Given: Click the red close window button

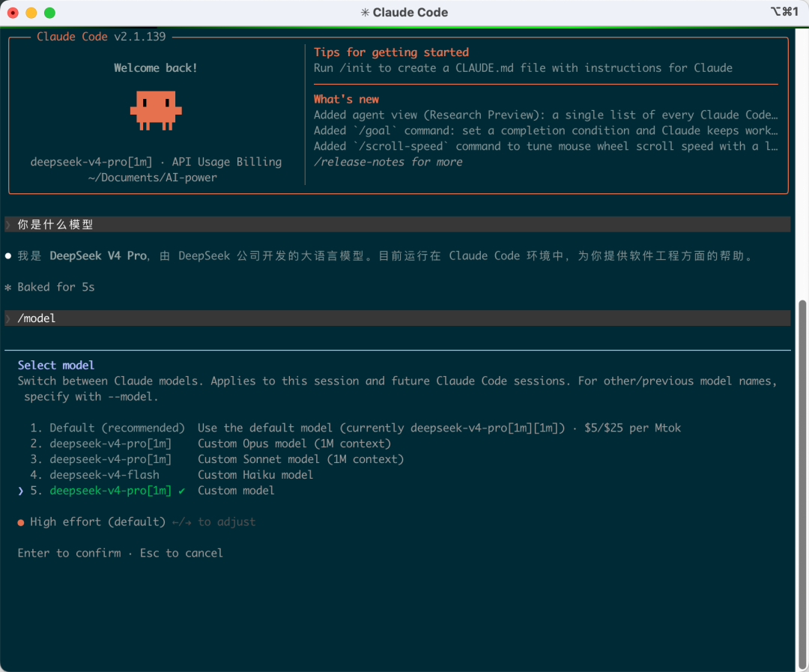Looking at the screenshot, I should point(13,13).
